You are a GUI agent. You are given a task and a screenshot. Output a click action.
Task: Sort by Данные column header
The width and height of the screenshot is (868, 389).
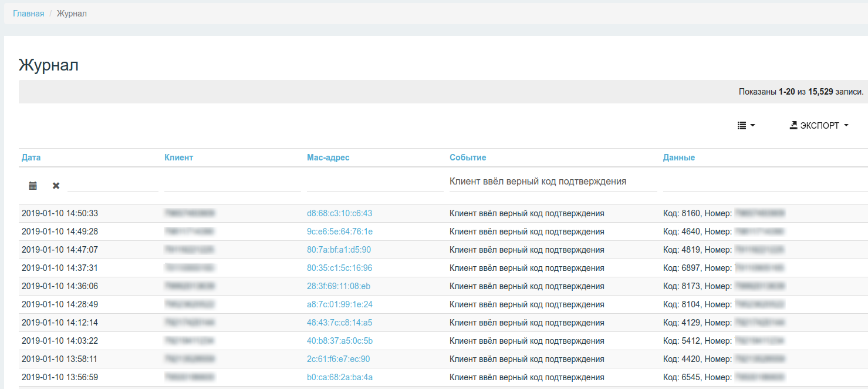coord(679,157)
